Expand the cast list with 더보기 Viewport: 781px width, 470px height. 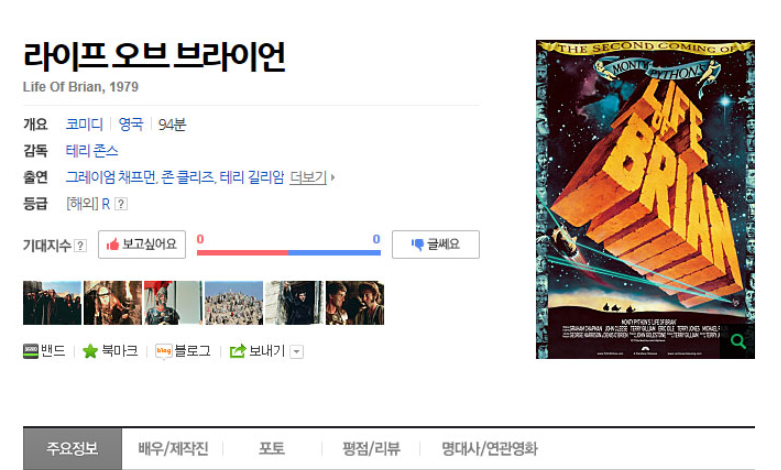pyautogui.click(x=308, y=177)
